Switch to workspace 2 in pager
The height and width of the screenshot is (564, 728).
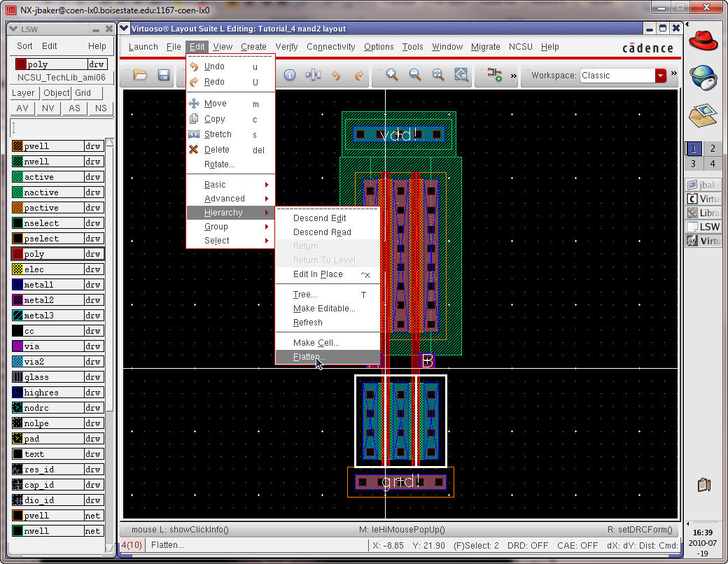[712, 148]
